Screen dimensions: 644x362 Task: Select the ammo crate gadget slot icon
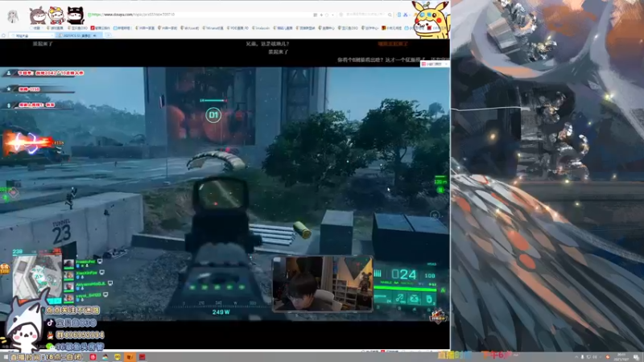414,299
